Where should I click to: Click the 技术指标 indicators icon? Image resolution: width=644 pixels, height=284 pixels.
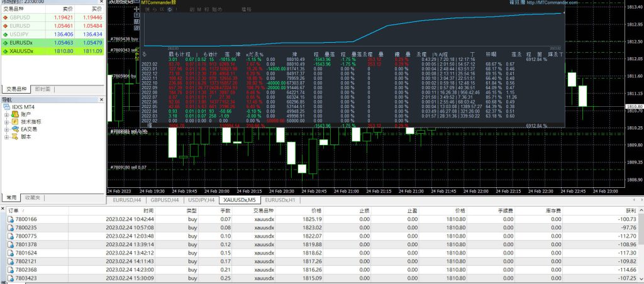[15, 123]
